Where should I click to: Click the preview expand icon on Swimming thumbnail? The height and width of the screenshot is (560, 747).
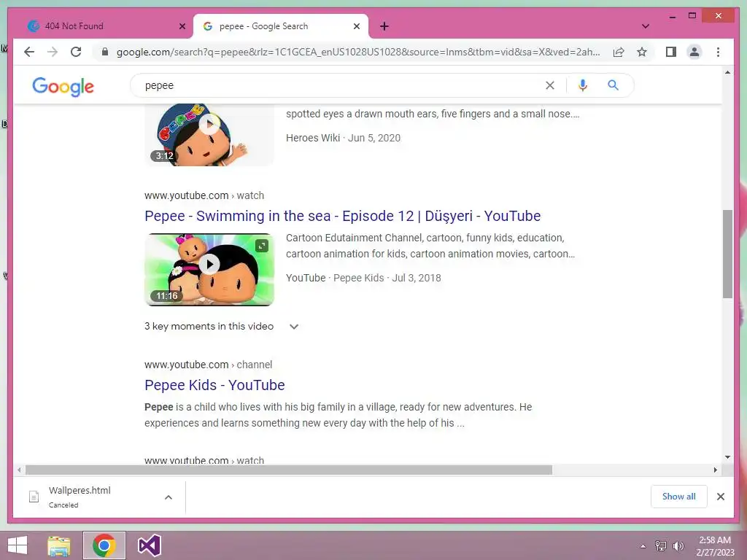pyautogui.click(x=262, y=246)
